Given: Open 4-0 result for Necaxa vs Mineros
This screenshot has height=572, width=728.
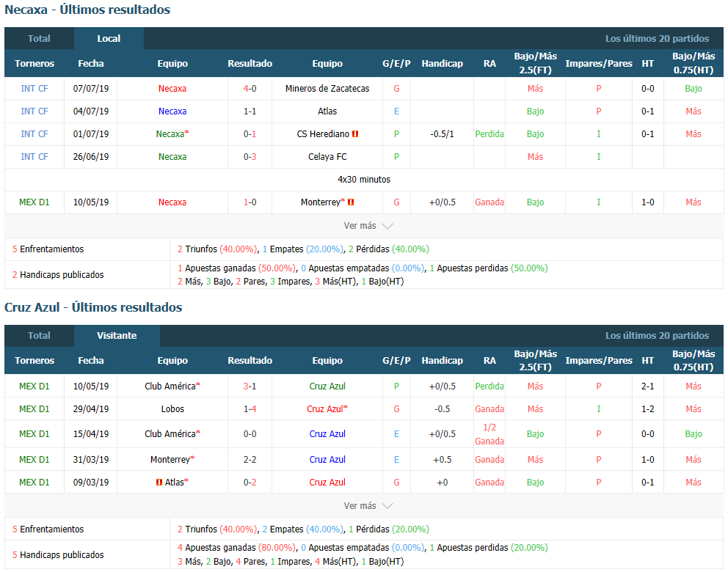Looking at the screenshot, I should pos(250,89).
